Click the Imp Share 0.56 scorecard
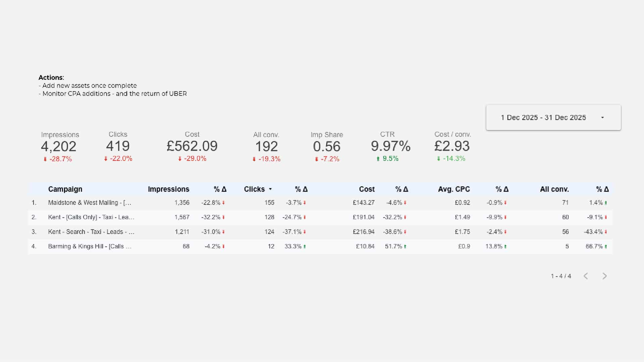 (327, 146)
